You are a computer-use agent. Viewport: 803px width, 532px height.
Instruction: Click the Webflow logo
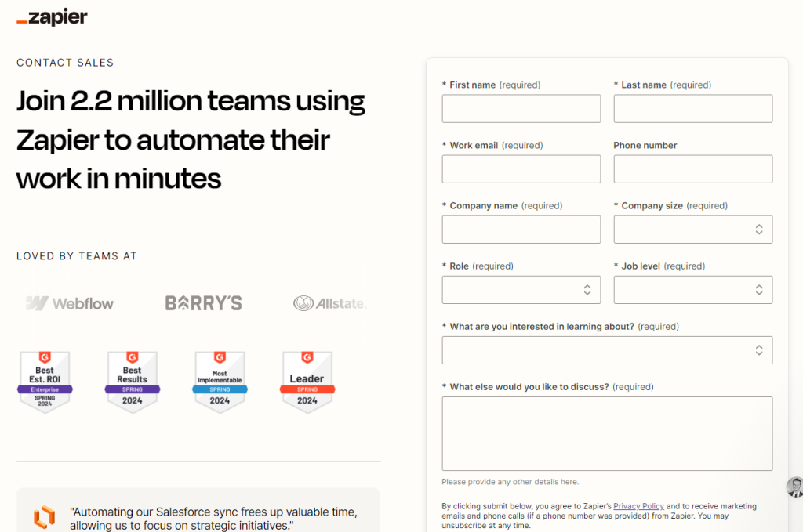click(x=70, y=303)
